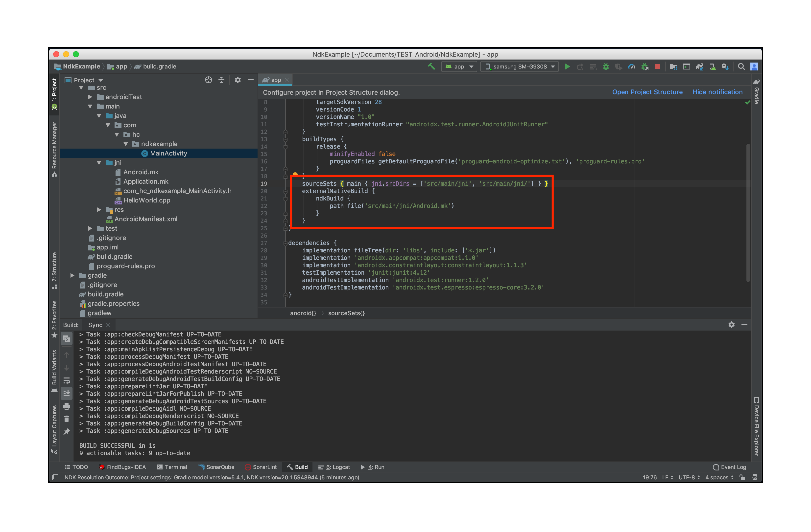
Task: Stop the running app with the red square
Action: coord(657,66)
